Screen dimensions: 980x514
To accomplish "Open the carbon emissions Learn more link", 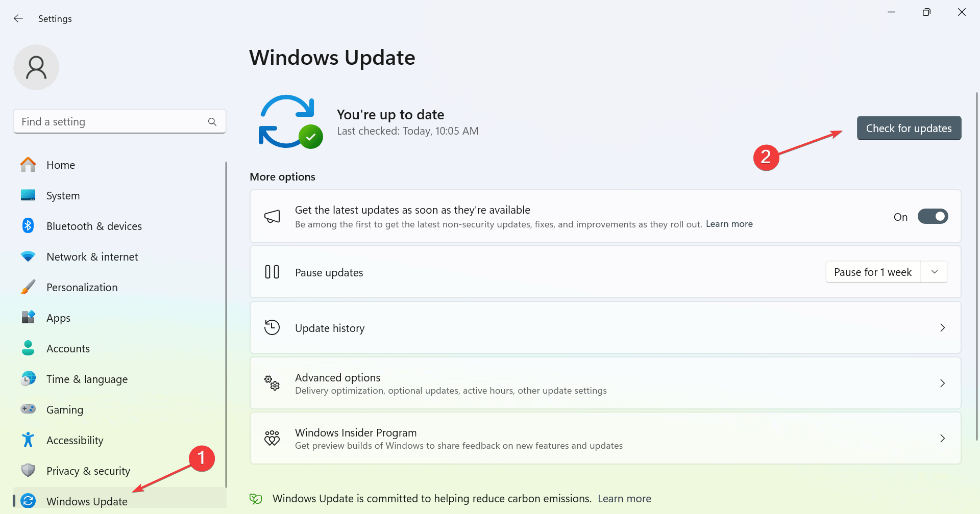I will tap(624, 498).
